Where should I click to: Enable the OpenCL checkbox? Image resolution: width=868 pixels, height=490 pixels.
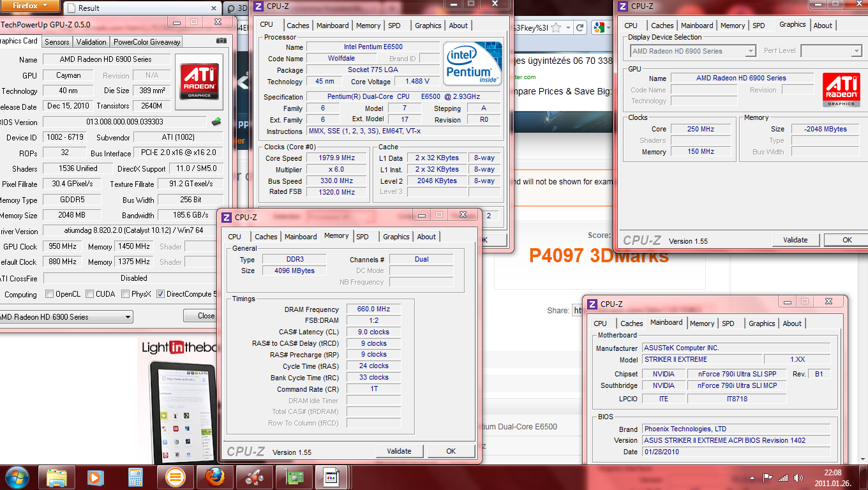[x=49, y=294]
